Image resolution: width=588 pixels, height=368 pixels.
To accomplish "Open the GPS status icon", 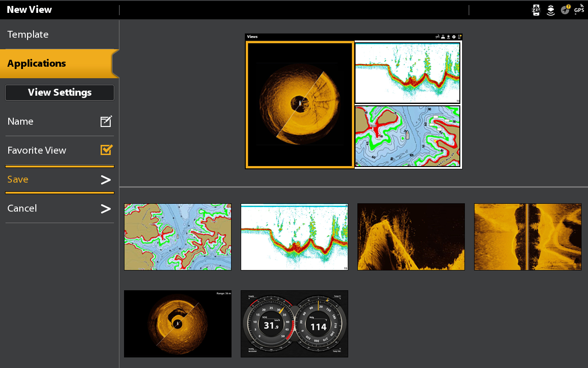I will (579, 9).
